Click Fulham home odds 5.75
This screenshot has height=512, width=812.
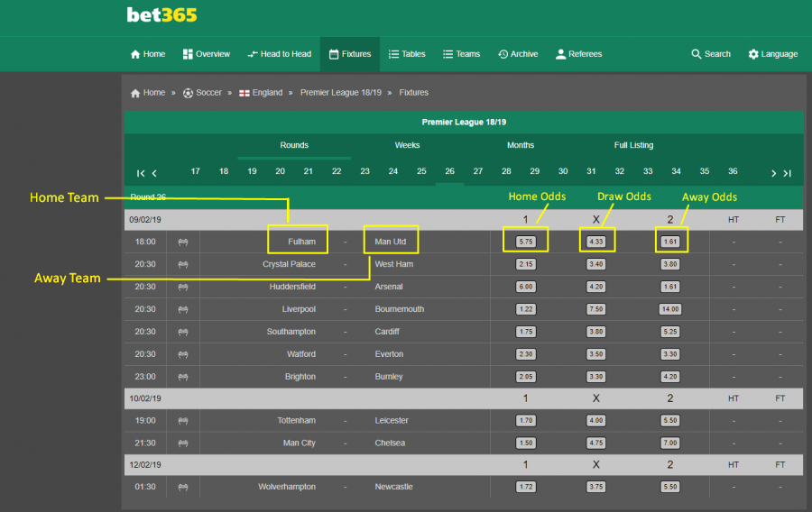click(x=526, y=242)
